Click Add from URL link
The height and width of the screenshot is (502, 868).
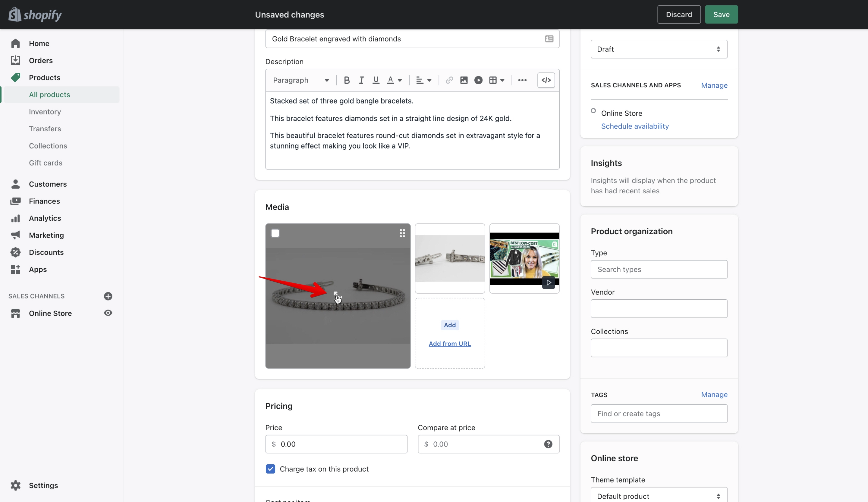point(449,344)
